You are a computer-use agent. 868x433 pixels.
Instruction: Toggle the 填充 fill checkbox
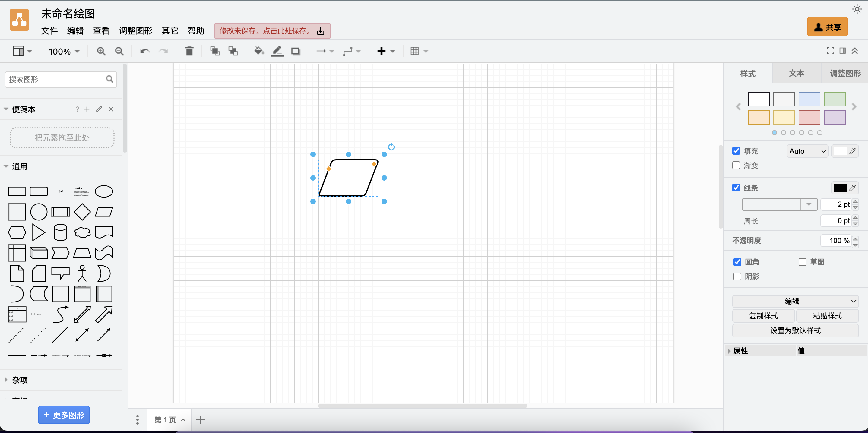tap(736, 151)
